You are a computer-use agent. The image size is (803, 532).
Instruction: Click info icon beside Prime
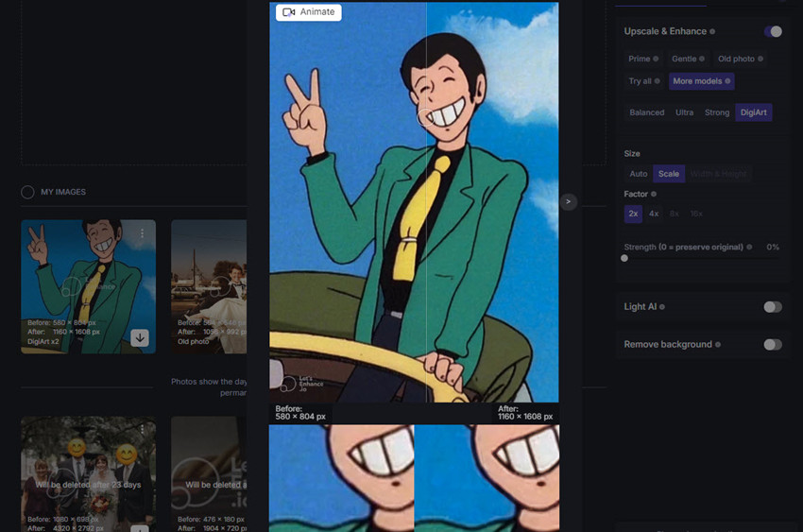[x=656, y=59]
